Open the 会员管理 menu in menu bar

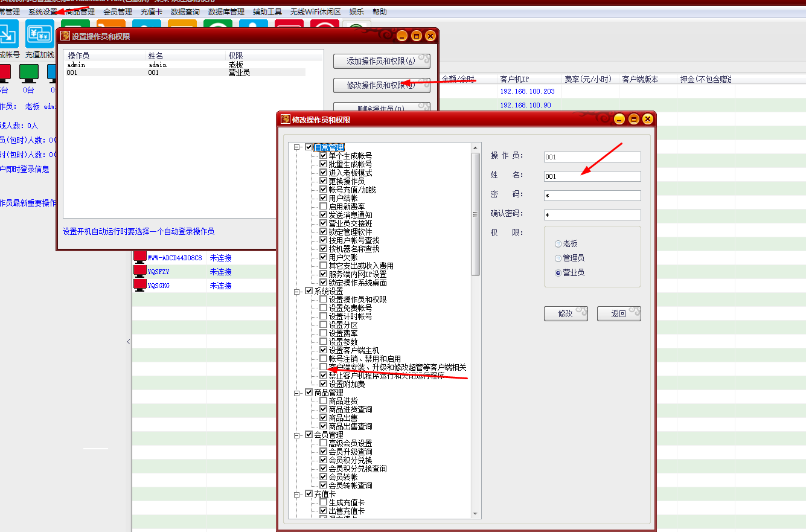coord(118,11)
